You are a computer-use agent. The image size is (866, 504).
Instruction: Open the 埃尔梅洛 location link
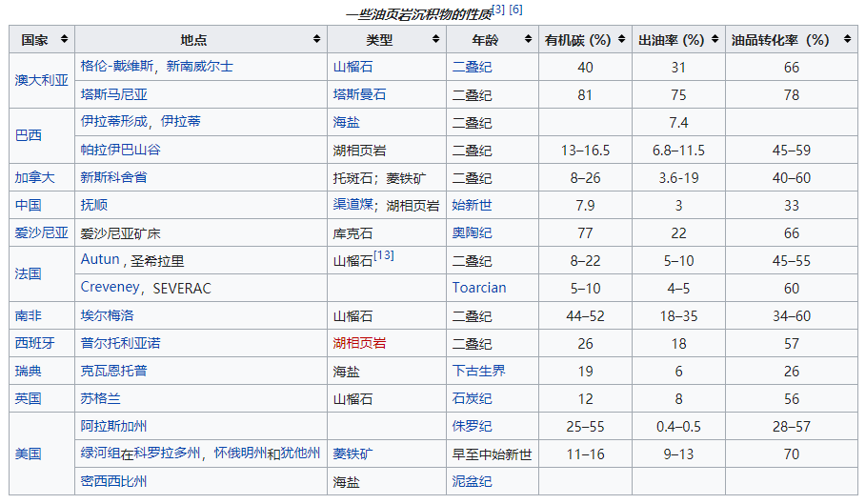pyautogui.click(x=107, y=315)
